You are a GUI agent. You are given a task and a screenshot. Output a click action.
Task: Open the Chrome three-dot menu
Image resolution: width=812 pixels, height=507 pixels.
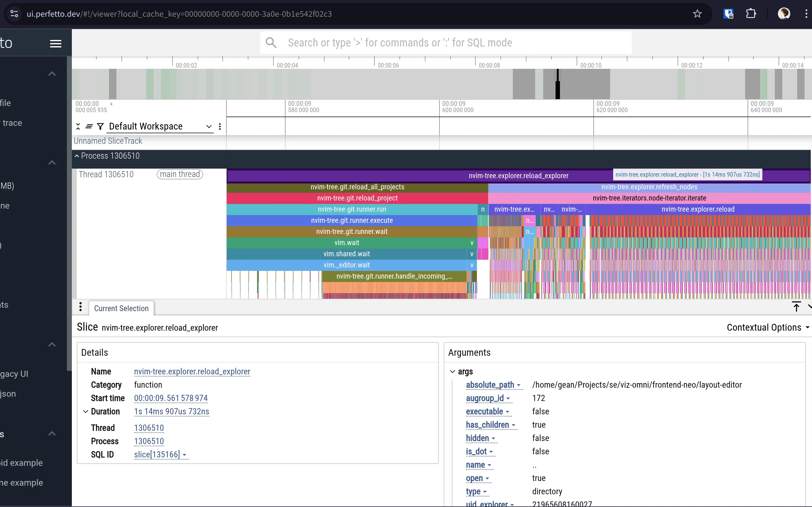806,14
